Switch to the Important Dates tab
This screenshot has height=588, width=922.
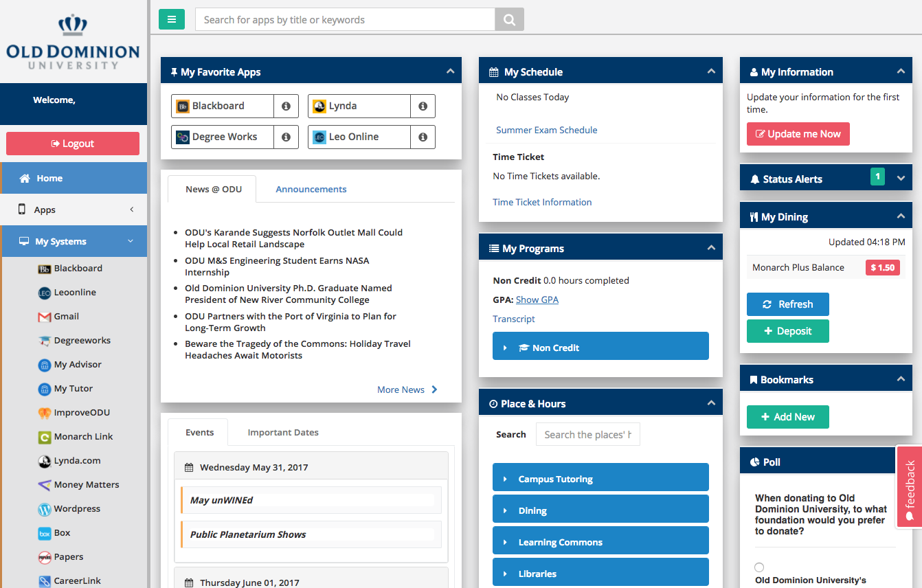(283, 433)
